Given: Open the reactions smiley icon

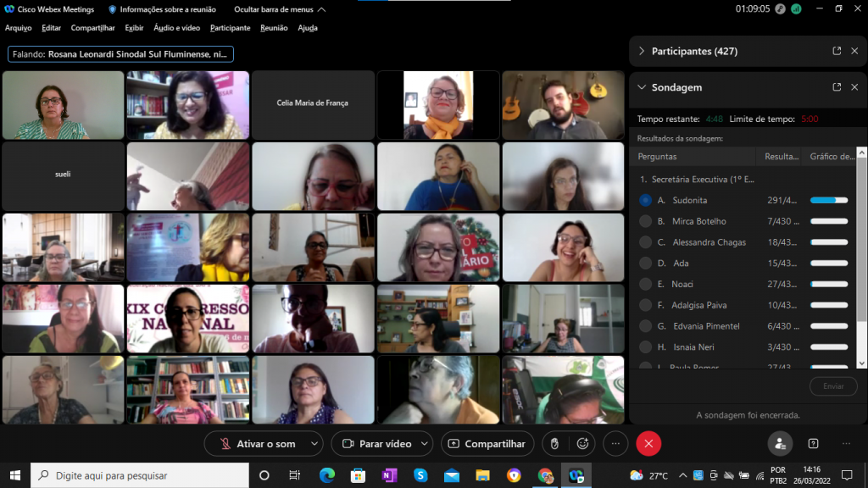Looking at the screenshot, I should pyautogui.click(x=582, y=443).
